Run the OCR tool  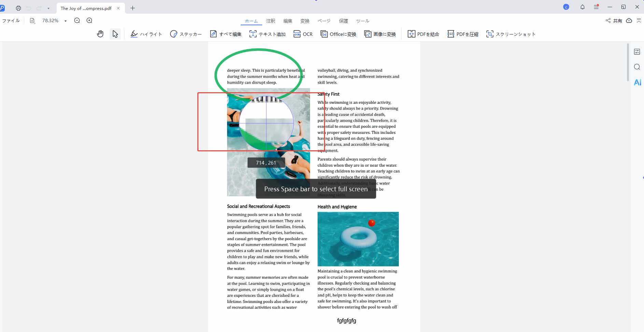[x=303, y=34]
